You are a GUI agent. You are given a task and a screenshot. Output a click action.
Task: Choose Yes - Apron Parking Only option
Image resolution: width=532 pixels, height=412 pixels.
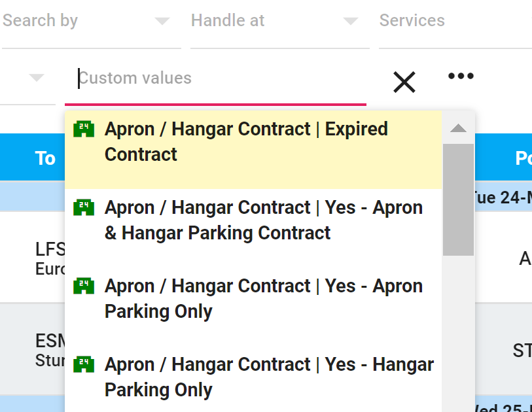[x=263, y=299]
